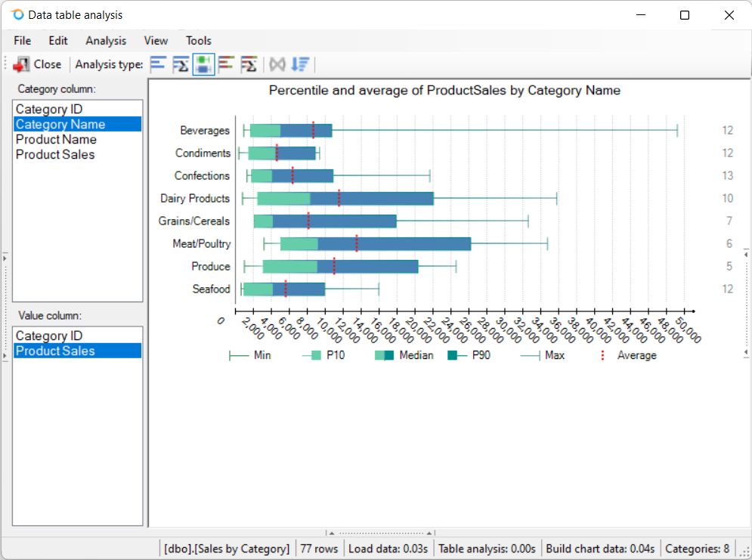Select the first bar-chart analysis type icon

157,64
